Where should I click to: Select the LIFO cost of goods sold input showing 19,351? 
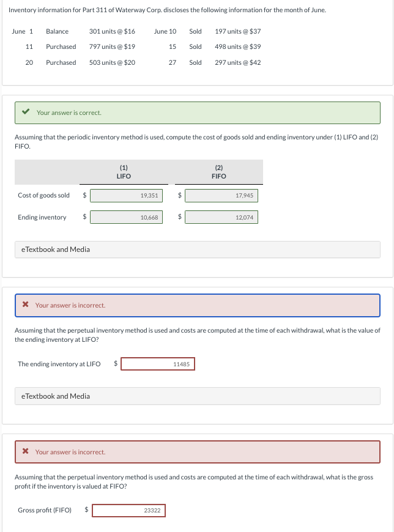(125, 195)
